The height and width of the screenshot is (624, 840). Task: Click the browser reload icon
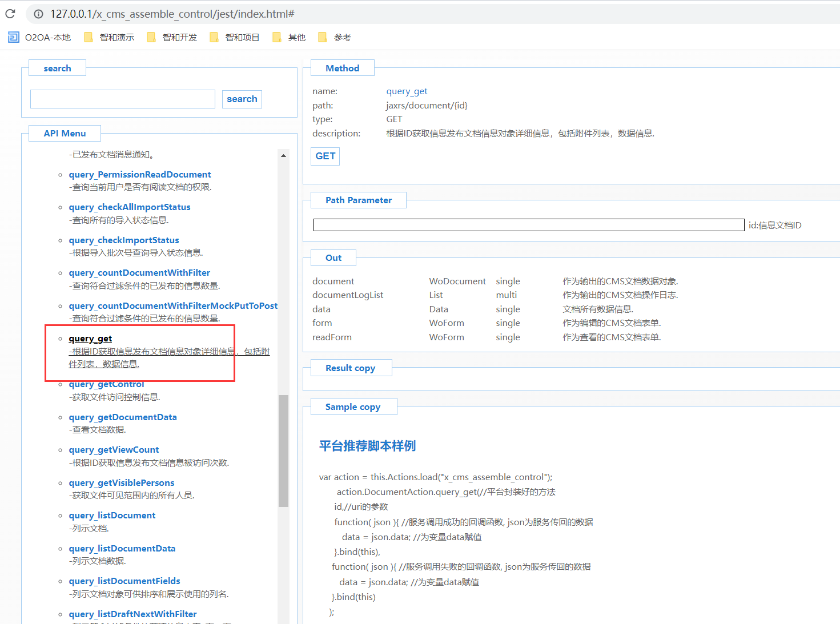click(10, 14)
